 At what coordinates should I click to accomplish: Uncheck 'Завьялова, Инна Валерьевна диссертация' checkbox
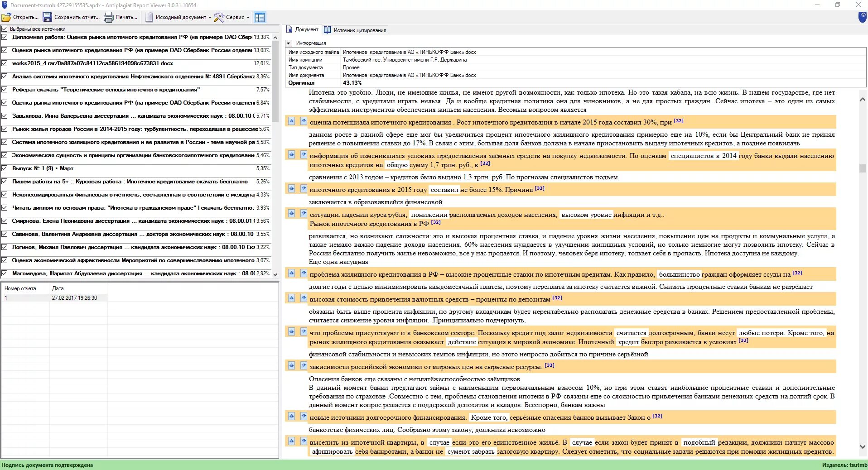click(x=5, y=116)
